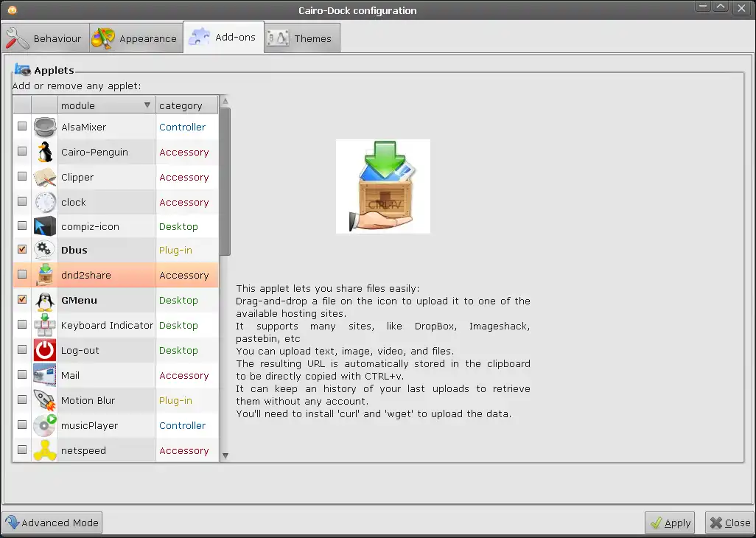
Task: Click the yellow netspeed icon
Action: (x=45, y=451)
